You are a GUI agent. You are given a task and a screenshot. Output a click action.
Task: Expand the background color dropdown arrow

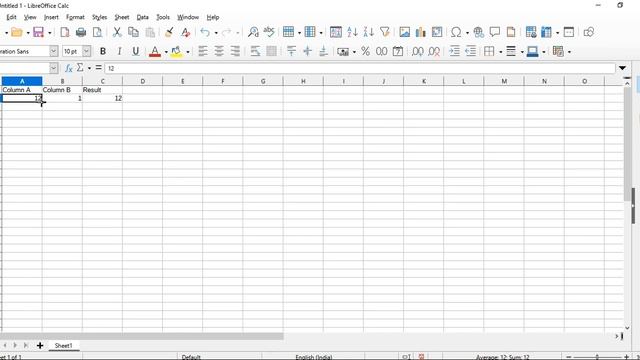tap(188, 52)
